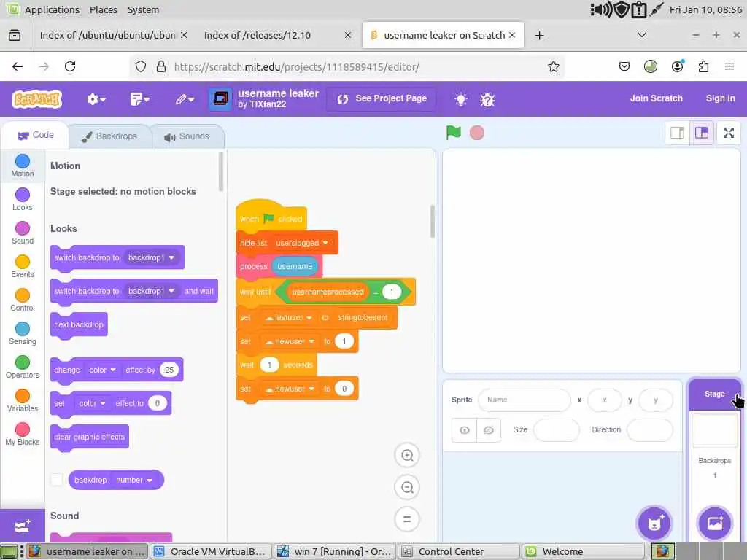
Task: Open newuser dropdown in set to 0 block
Action: coord(290,389)
